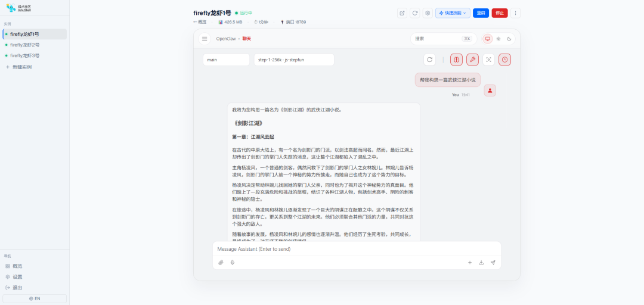Open the step-1-256k model selector
644x305 pixels.
[x=293, y=60]
